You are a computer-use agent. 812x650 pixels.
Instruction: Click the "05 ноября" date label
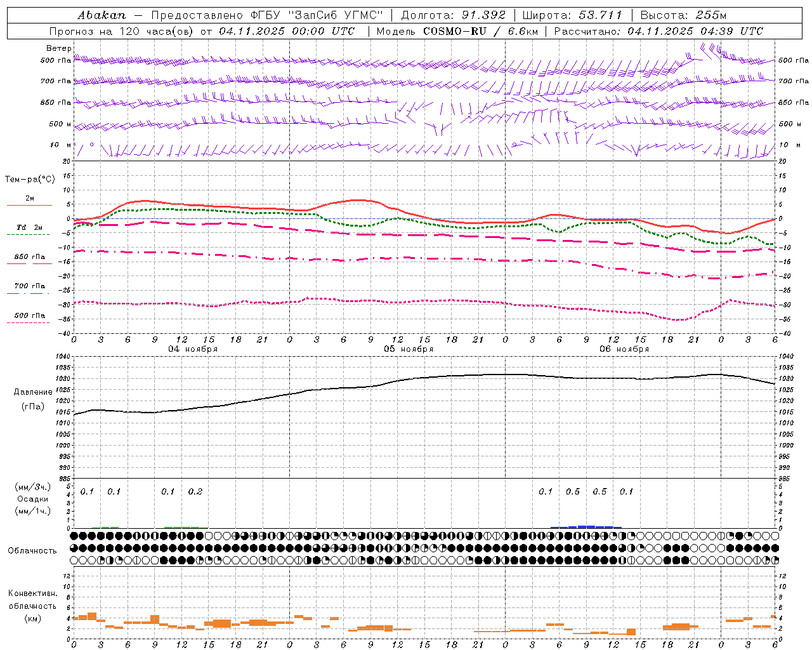point(409,349)
